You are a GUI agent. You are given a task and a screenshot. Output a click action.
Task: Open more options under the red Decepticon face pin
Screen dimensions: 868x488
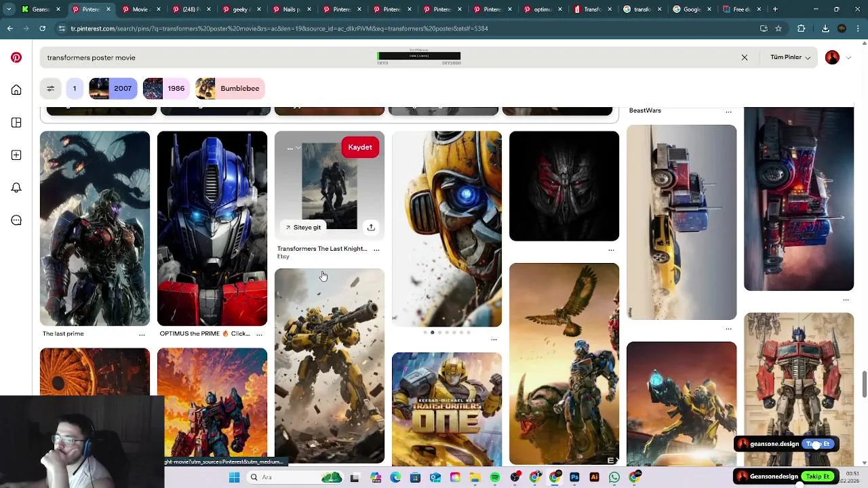point(611,250)
